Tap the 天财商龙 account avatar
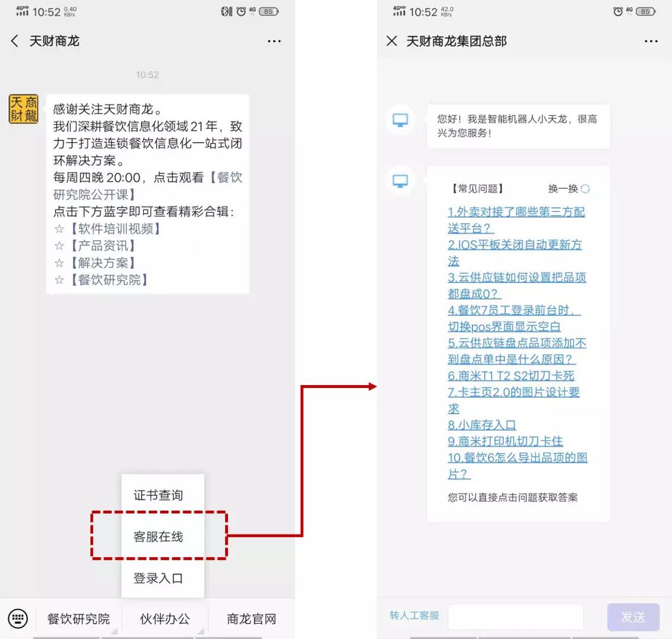The image size is (672, 639). 24,109
